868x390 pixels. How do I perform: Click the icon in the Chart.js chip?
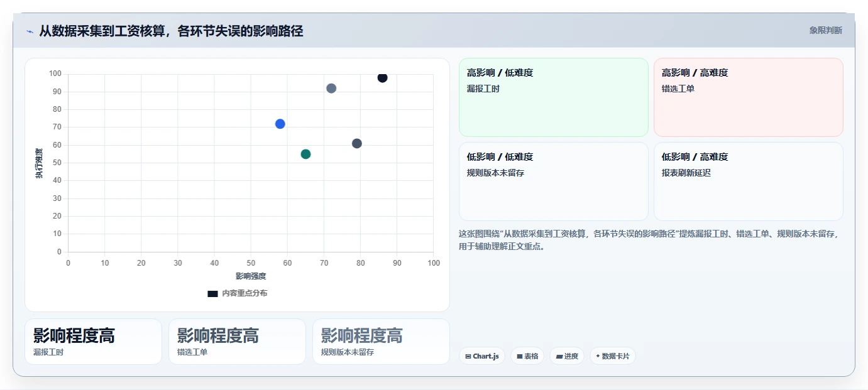pos(468,356)
